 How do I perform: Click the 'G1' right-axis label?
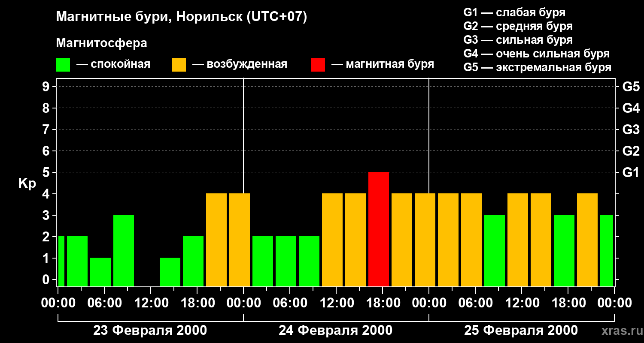(631, 172)
